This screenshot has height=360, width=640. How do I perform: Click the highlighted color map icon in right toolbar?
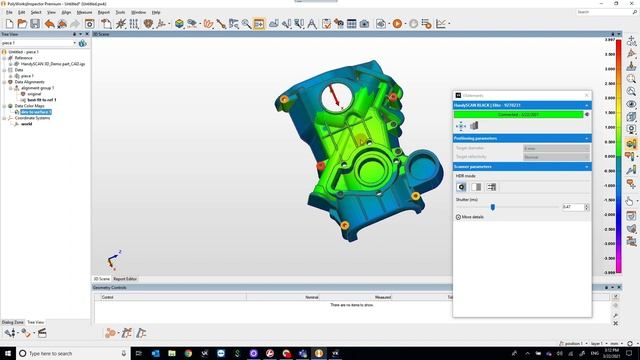[x=631, y=143]
